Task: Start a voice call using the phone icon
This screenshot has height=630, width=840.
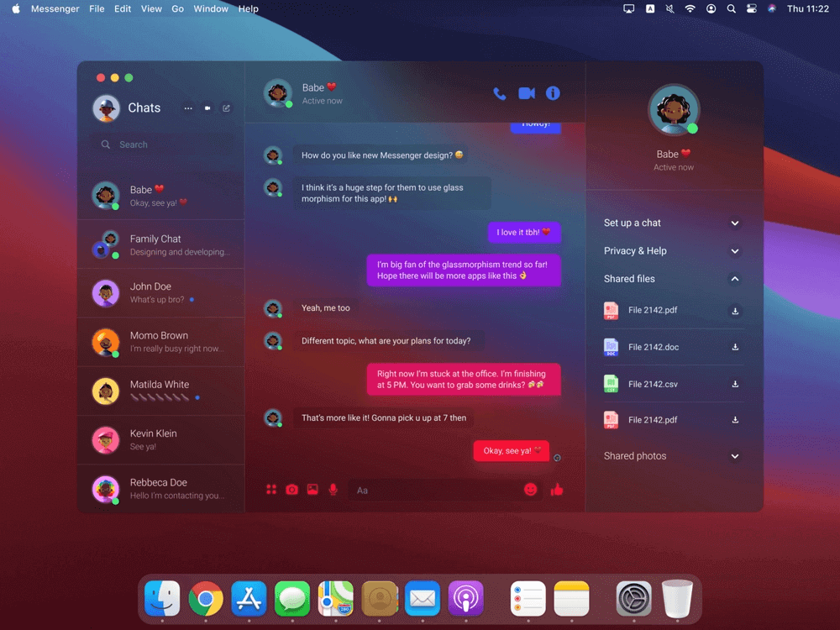Action: click(501, 93)
